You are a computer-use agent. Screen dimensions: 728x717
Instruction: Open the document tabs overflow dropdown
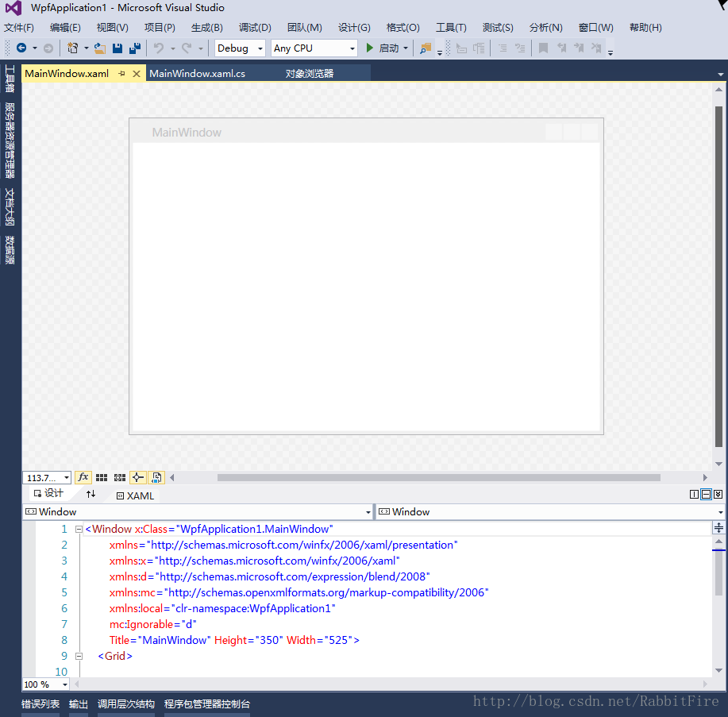pos(720,74)
